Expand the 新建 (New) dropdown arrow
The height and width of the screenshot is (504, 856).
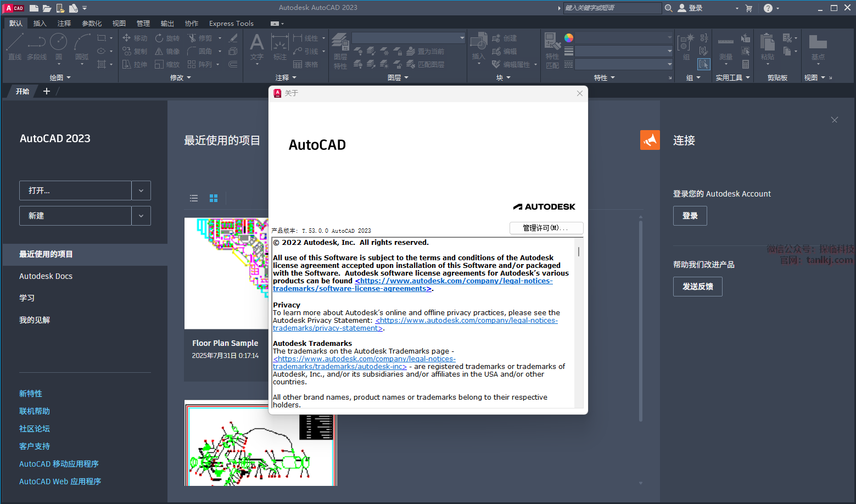point(141,216)
